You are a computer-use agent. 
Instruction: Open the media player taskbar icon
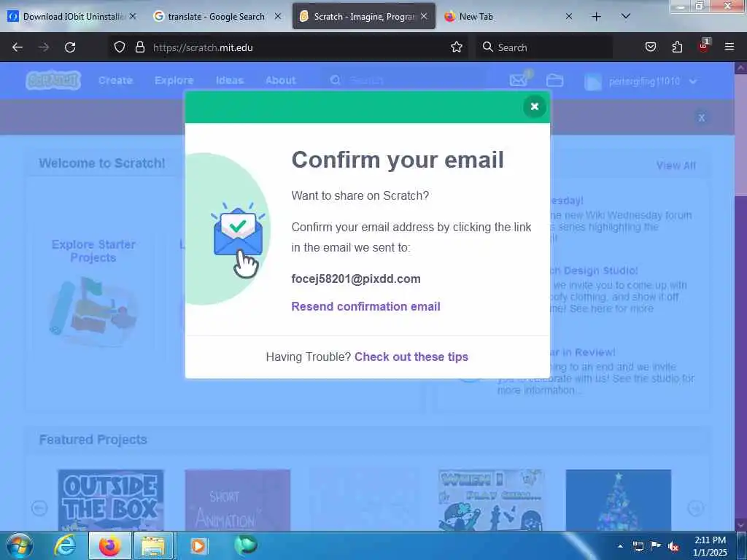click(x=198, y=545)
